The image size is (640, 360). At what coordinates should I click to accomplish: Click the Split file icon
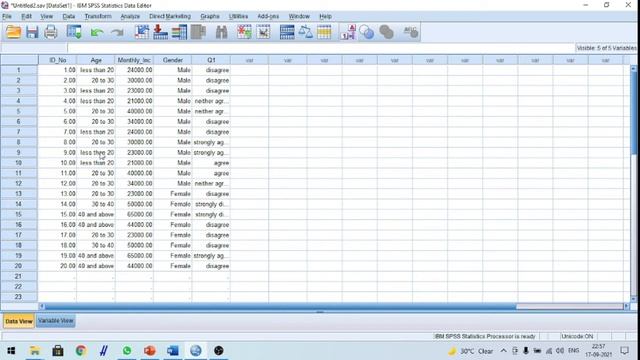(x=287, y=32)
